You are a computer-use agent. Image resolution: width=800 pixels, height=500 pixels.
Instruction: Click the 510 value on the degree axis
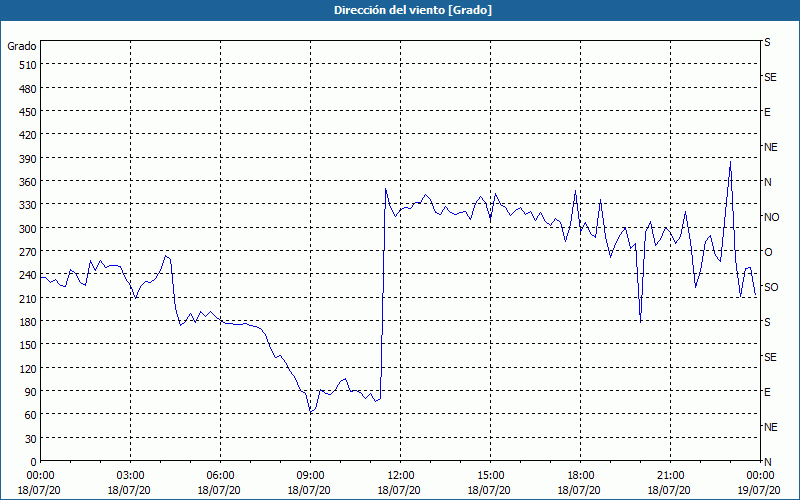(28, 65)
